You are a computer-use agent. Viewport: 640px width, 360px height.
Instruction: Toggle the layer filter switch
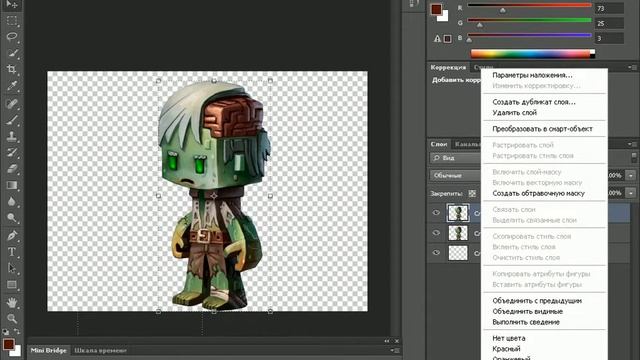634,157
